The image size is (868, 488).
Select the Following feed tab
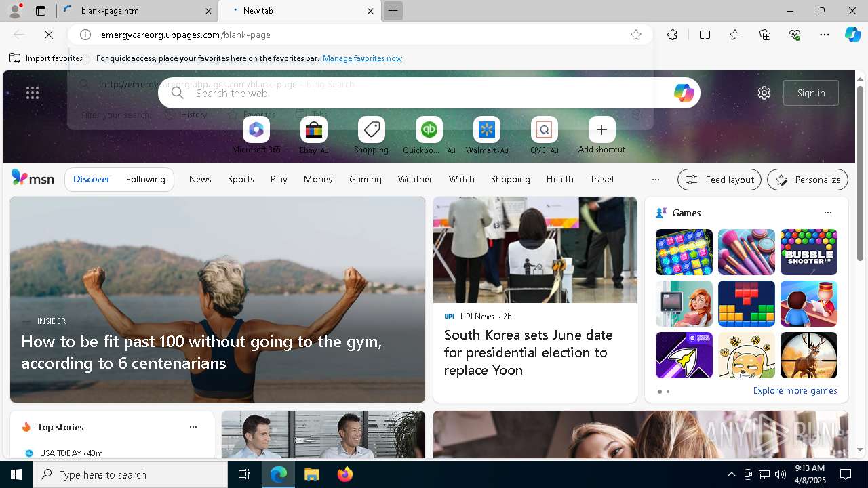[x=145, y=179]
